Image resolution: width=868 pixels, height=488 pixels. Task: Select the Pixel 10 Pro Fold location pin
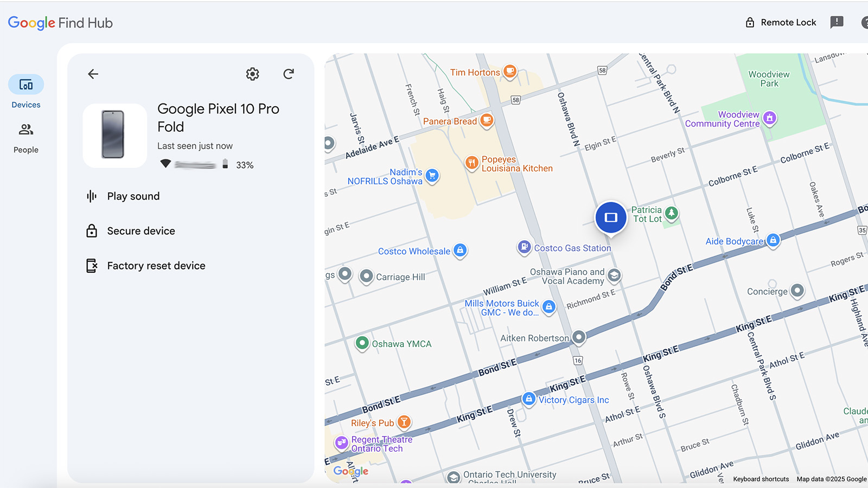coord(611,217)
